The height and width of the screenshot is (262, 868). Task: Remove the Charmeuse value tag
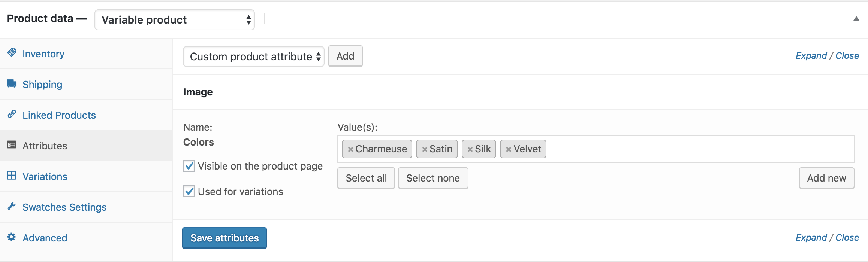[x=350, y=149]
